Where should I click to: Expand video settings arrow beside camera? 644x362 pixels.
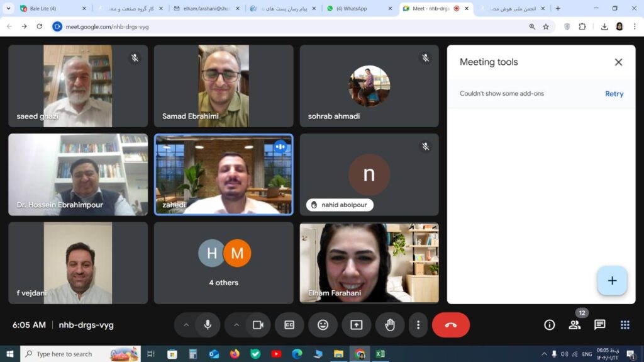pos(236,325)
